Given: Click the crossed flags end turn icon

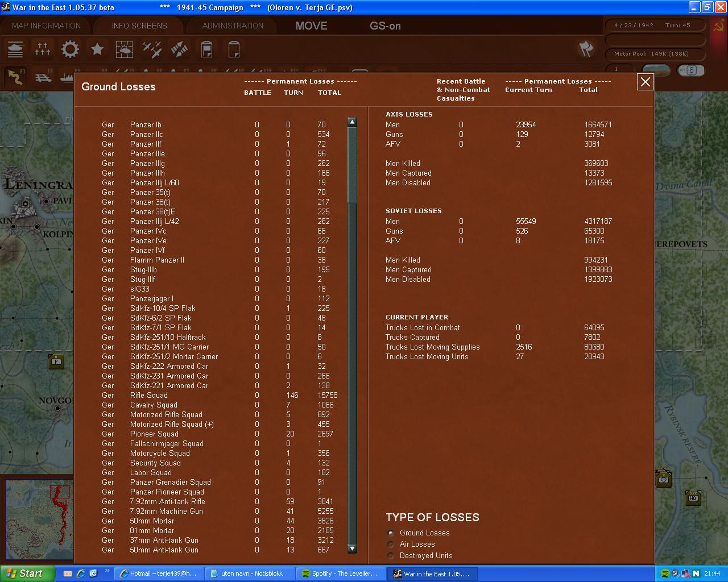Looking at the screenshot, I should coord(585,48).
